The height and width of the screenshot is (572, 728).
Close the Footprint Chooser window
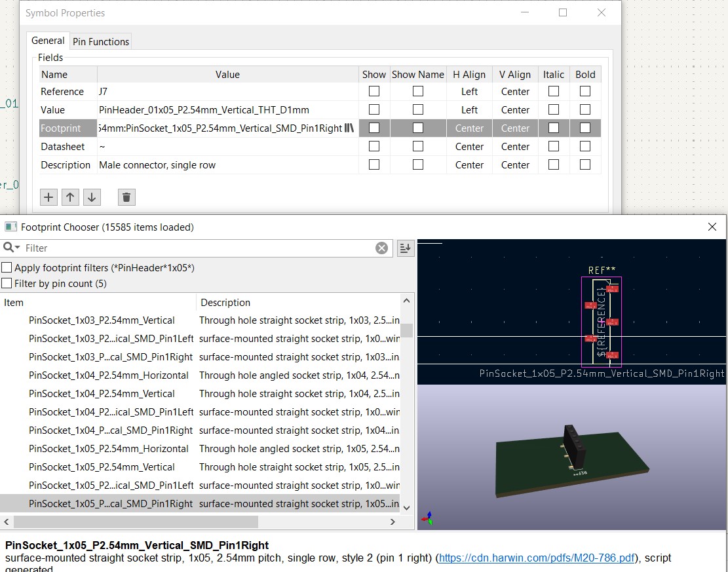712,227
